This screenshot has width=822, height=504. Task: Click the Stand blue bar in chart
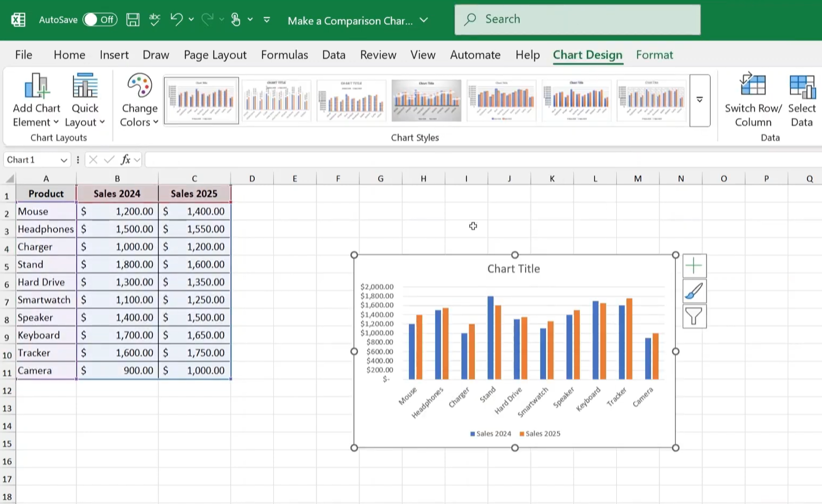[491, 338]
